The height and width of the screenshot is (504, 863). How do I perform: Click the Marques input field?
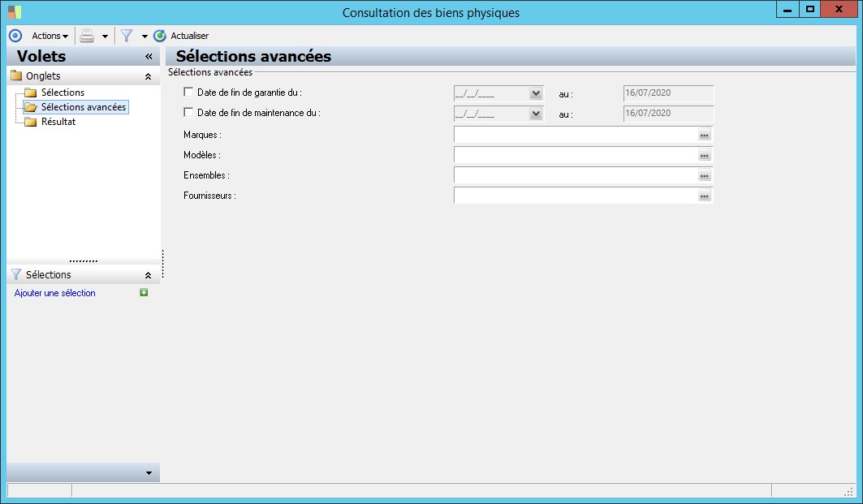[575, 134]
